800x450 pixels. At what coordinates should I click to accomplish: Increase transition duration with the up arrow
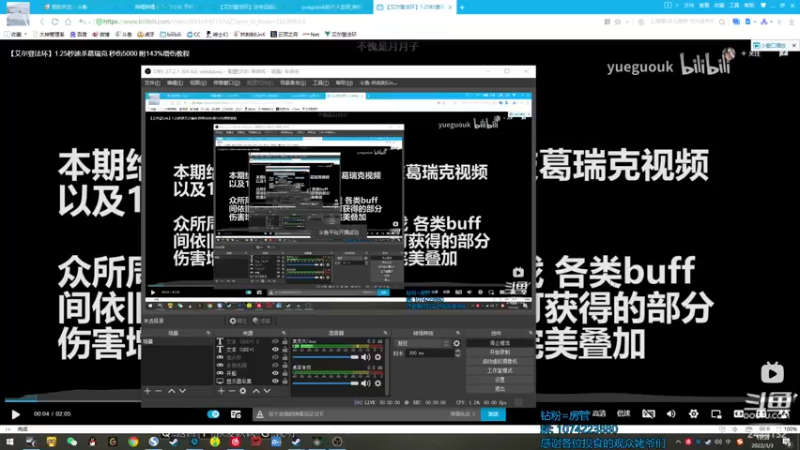pos(458,351)
